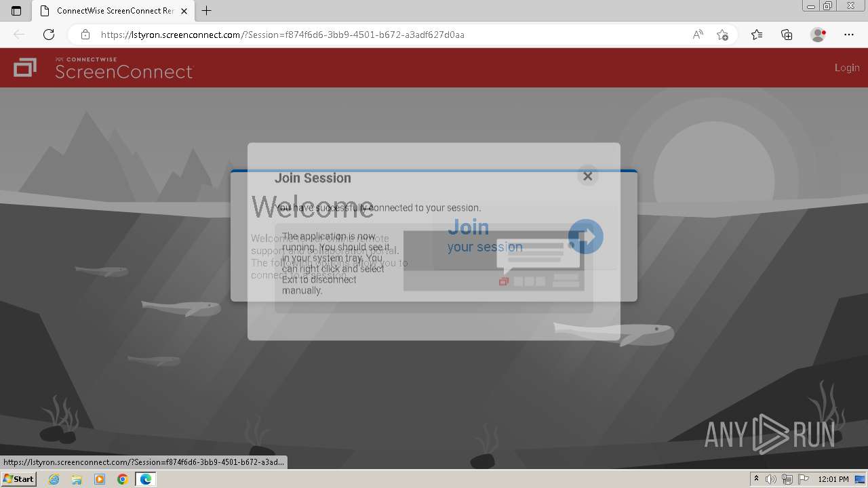Open the network tray icon

787,479
